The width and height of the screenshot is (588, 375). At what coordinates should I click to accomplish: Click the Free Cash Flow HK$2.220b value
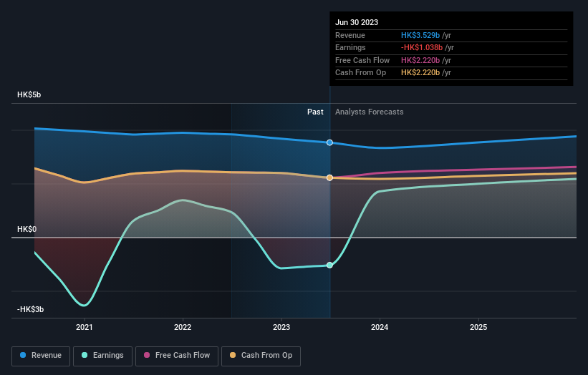[420, 60]
